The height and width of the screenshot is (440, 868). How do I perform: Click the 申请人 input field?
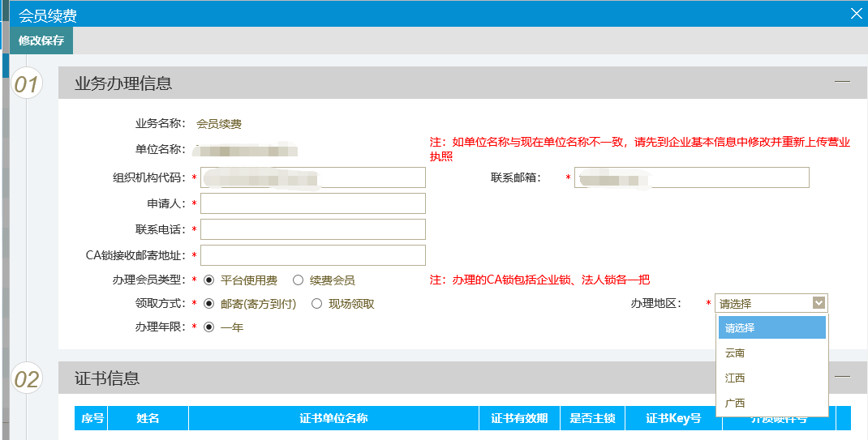click(x=312, y=203)
